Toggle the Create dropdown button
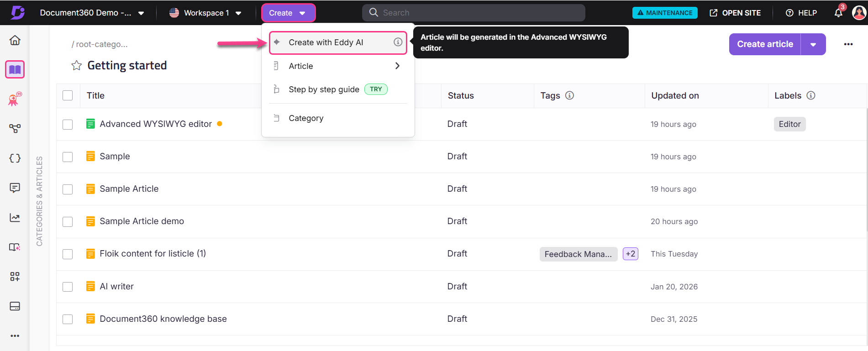Image resolution: width=868 pixels, height=351 pixels. tap(288, 13)
